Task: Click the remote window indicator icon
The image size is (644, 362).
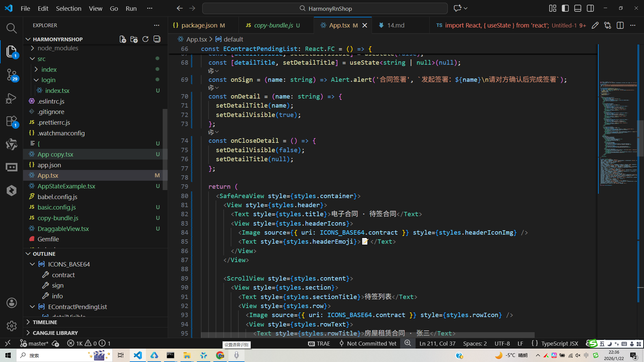Action: (8, 343)
